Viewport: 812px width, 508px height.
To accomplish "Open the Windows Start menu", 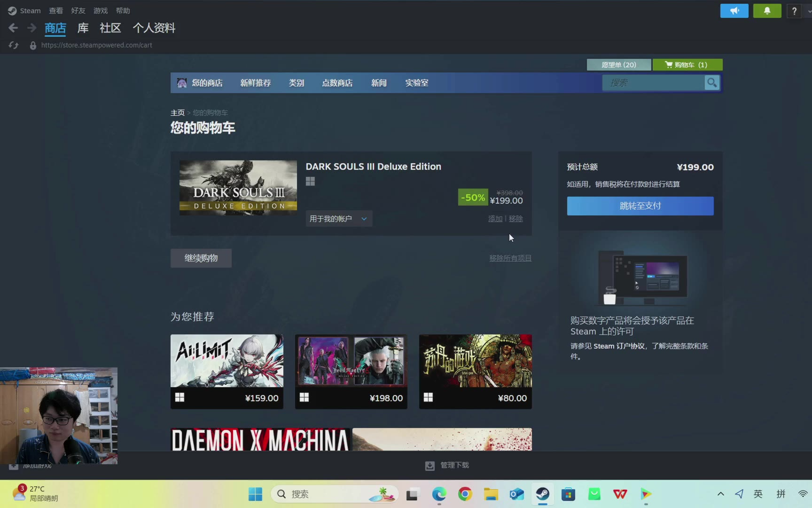I will coord(255,494).
